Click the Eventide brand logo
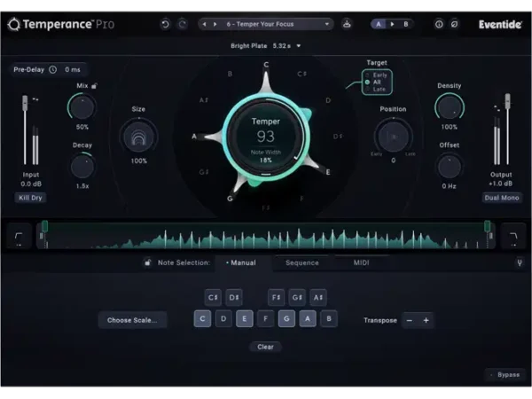Screen dimensions: 532x399 tap(500, 25)
